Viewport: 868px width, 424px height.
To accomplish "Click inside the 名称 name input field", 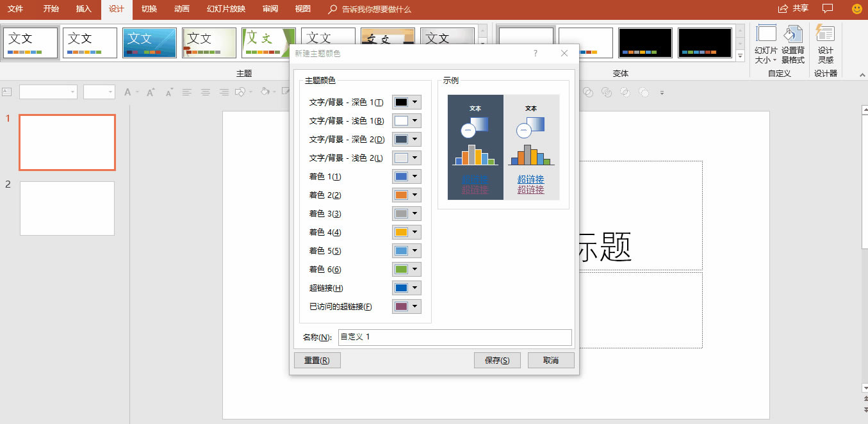I will pyautogui.click(x=455, y=338).
